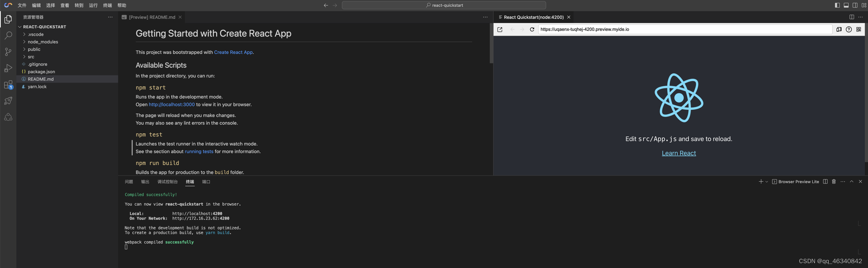The width and height of the screenshot is (868, 268).
Task: Navigate forward in browser preview
Action: click(522, 29)
